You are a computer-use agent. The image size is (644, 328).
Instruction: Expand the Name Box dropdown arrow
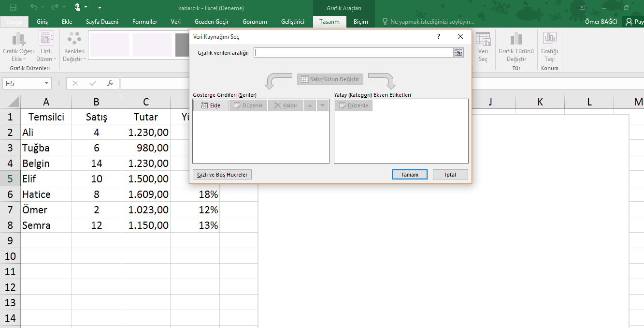pyautogui.click(x=47, y=83)
